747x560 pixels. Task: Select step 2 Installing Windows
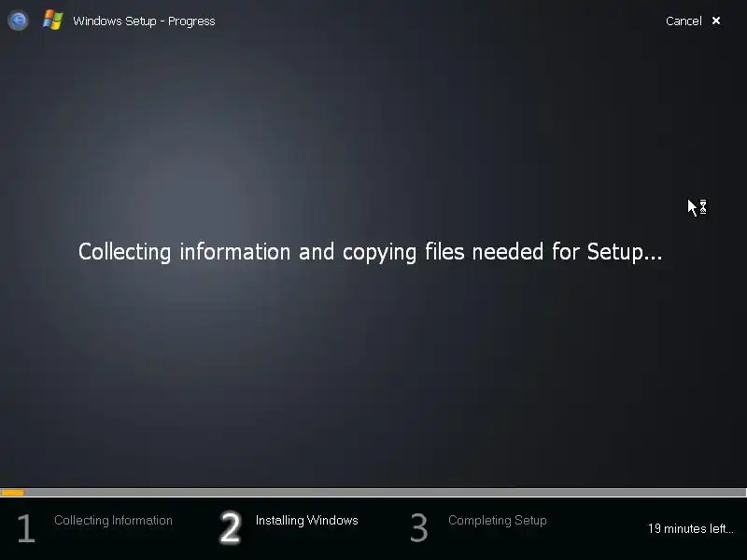coord(307,520)
